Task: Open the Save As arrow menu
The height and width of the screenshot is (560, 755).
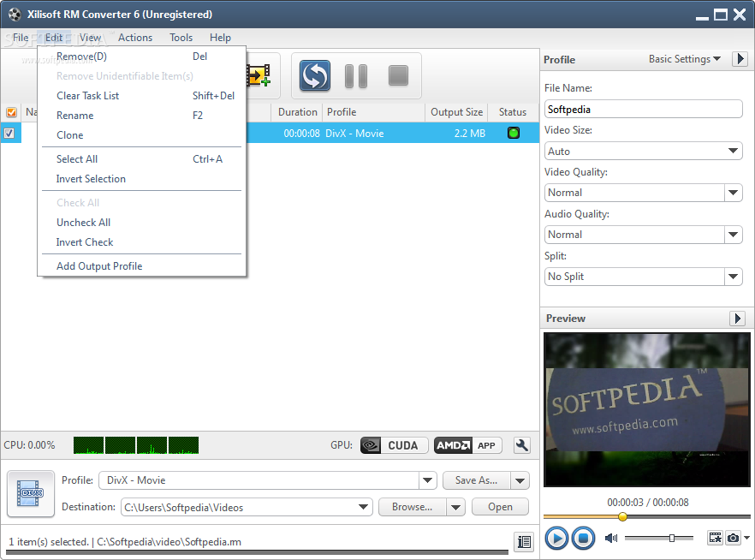Action: pos(520,480)
